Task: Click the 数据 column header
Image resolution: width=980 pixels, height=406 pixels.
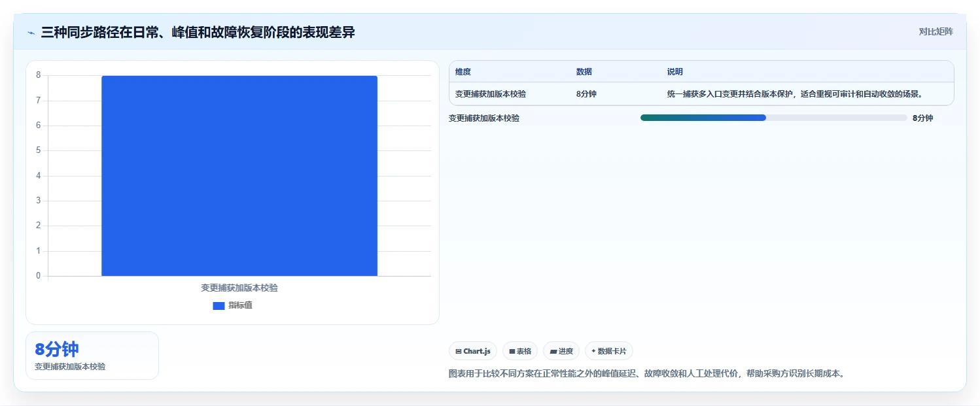Action: click(x=584, y=72)
